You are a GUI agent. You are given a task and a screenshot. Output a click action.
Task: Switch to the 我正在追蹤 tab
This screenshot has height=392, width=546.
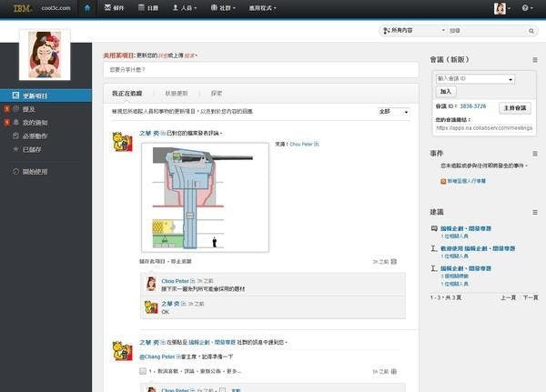point(126,94)
